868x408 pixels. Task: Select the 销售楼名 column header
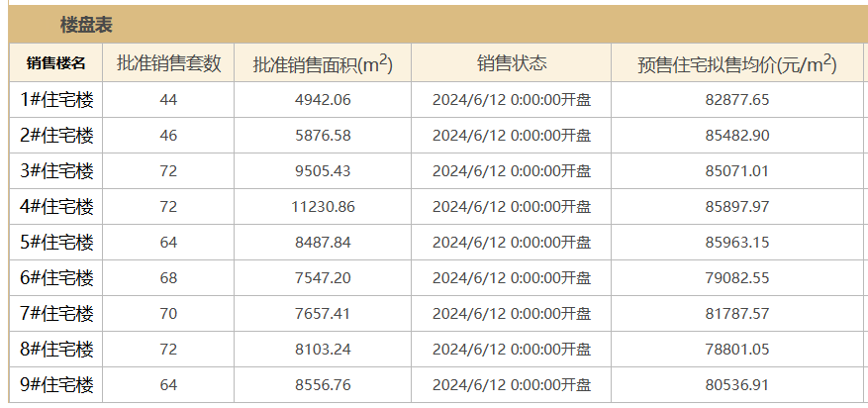[x=55, y=63]
